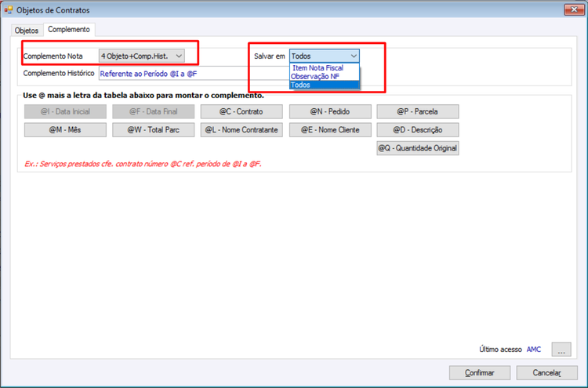The width and height of the screenshot is (588, 388).
Task: Insert the @L - Nome Contratante tag
Action: [x=241, y=130]
